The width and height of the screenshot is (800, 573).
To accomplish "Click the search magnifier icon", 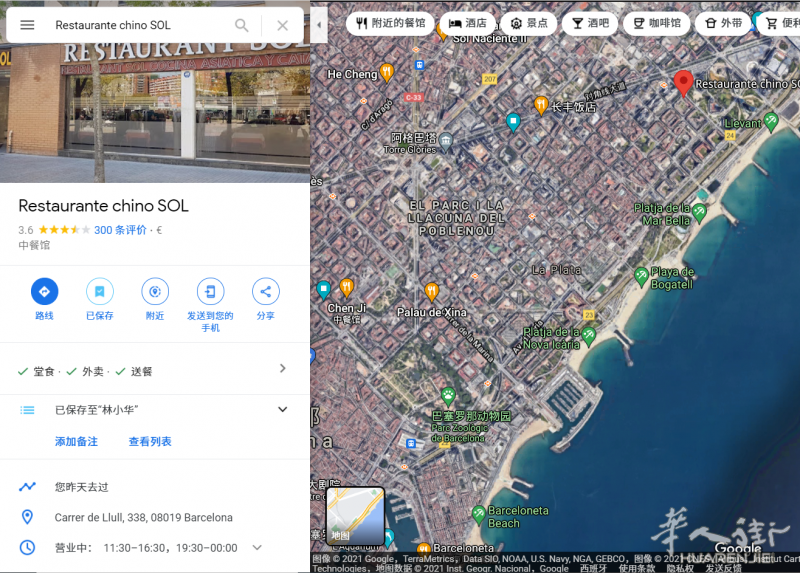I will (x=241, y=25).
